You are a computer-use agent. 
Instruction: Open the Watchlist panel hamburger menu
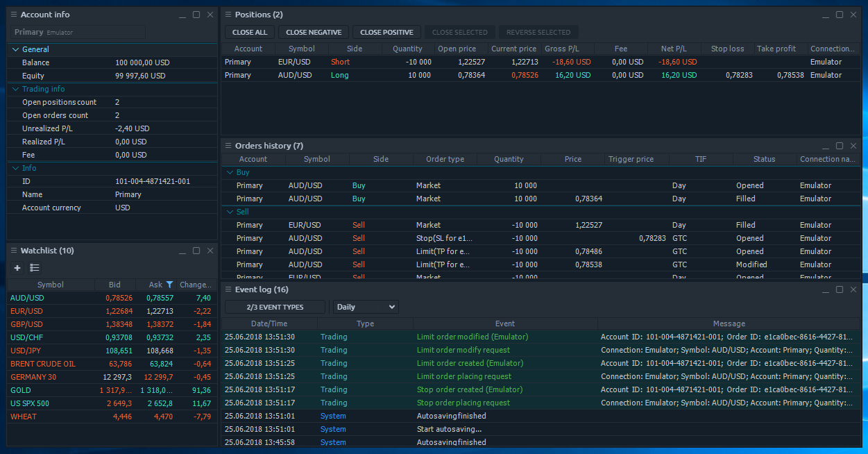(14, 251)
